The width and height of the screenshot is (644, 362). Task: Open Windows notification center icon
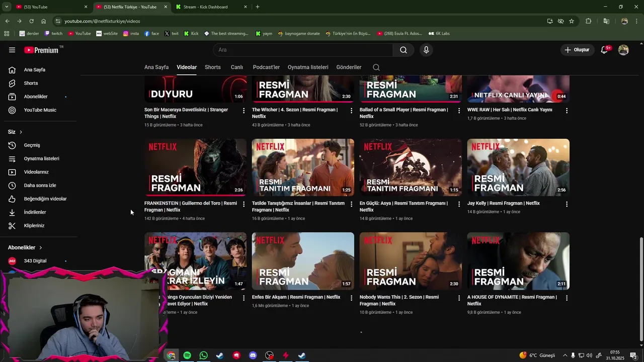point(633,355)
